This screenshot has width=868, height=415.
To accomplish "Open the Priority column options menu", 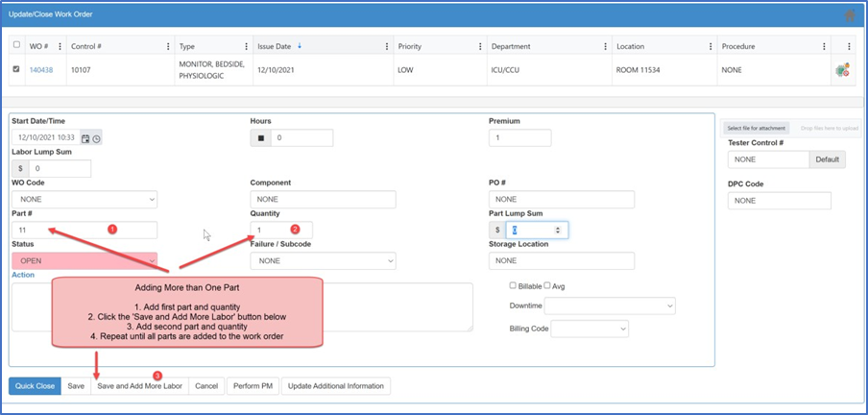I will [475, 46].
